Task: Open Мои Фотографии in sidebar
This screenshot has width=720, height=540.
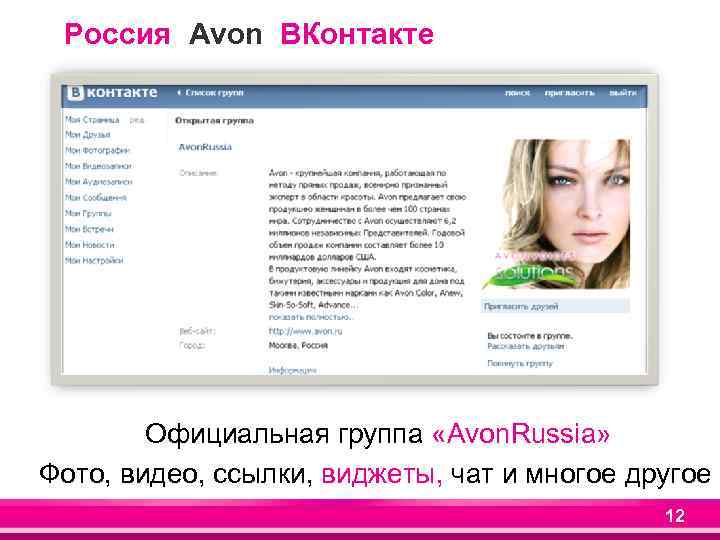Action: tap(97, 151)
